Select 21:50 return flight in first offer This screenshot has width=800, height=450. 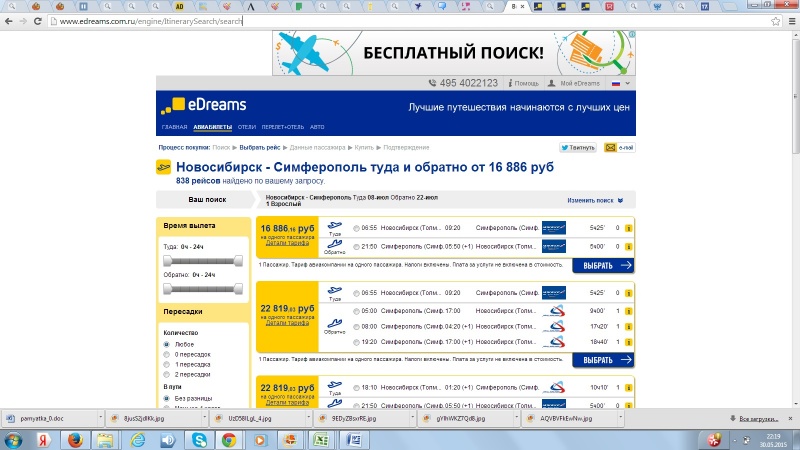(357, 246)
